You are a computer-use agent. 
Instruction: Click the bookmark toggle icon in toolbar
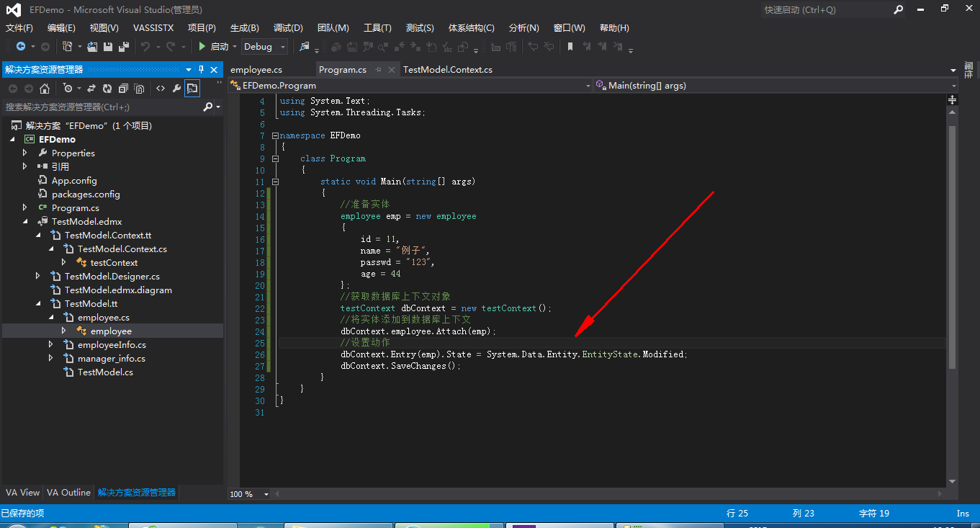click(x=570, y=47)
